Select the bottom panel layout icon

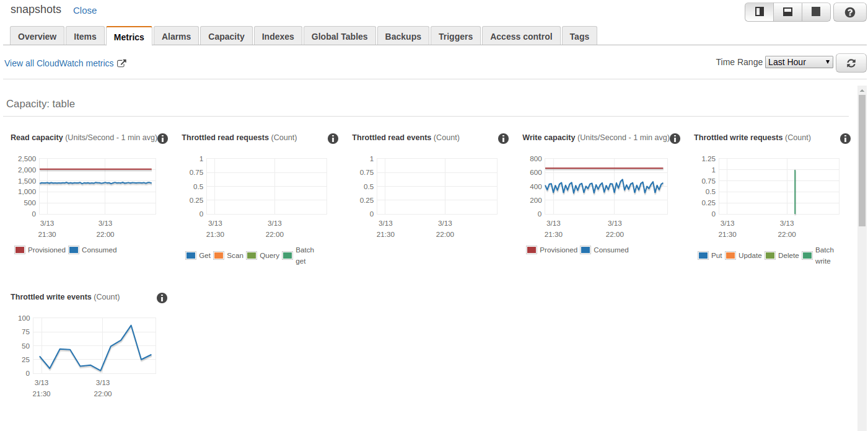tap(787, 12)
